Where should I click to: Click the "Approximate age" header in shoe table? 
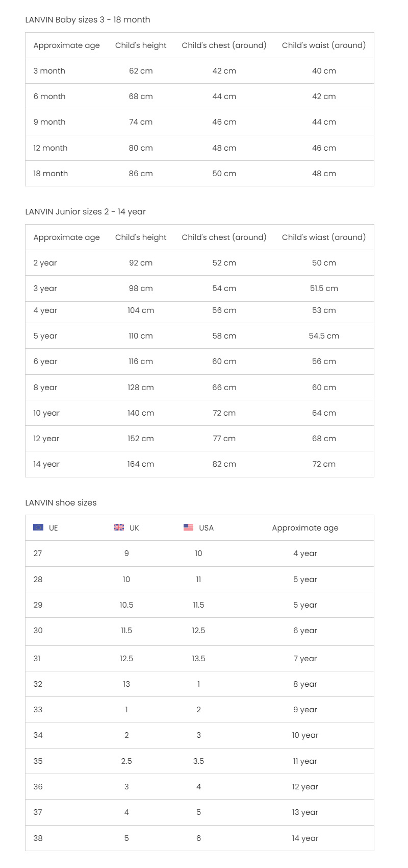tap(305, 528)
